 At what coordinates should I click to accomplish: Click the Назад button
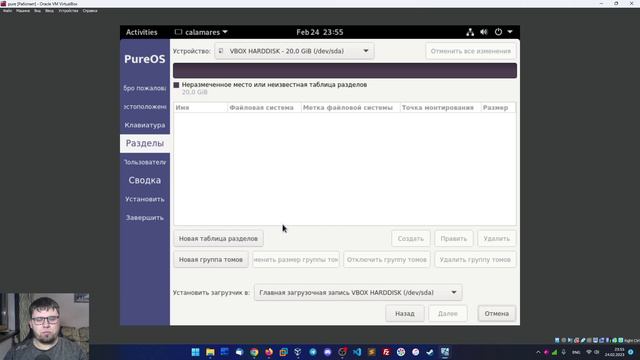pos(404,313)
